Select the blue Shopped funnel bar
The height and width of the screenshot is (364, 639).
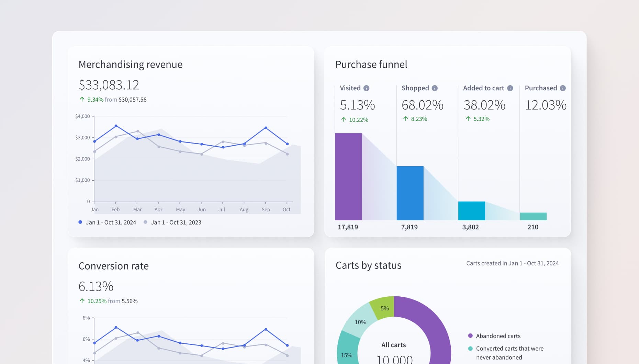tap(410, 193)
